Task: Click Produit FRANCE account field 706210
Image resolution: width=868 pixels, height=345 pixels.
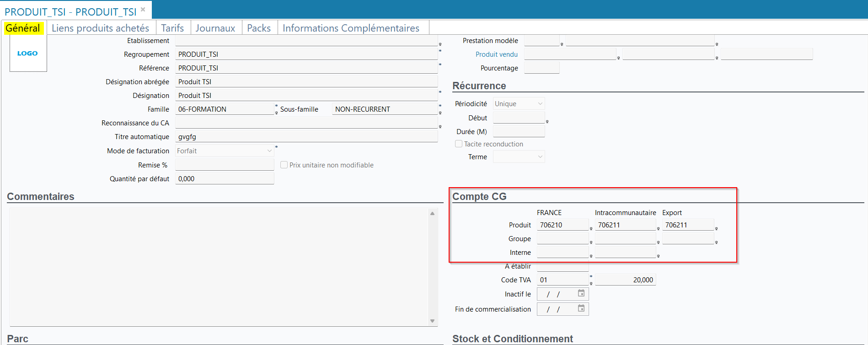Action: click(563, 225)
